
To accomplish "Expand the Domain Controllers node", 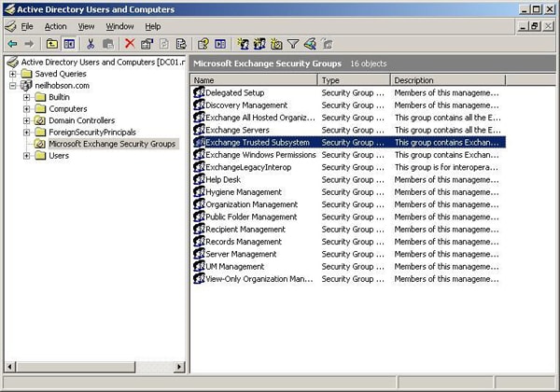I will click(26, 120).
